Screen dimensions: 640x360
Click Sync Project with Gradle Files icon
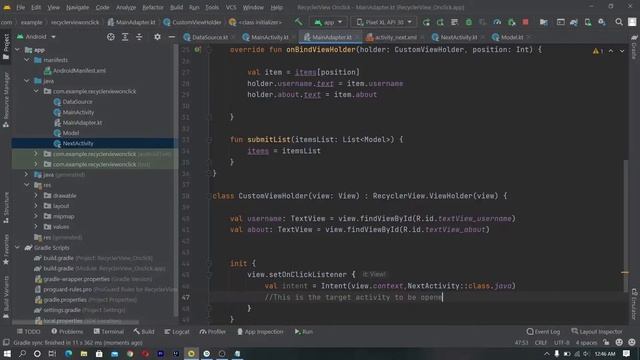pos(573,22)
